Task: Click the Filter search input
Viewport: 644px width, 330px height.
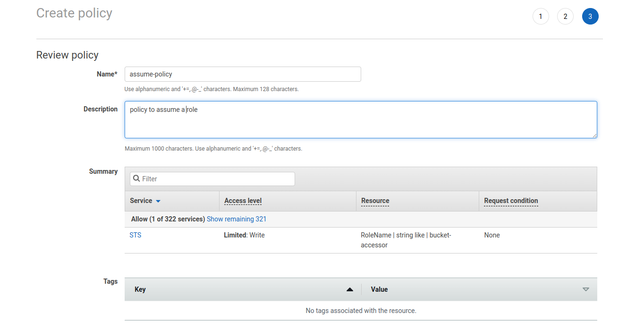Action: click(217, 179)
